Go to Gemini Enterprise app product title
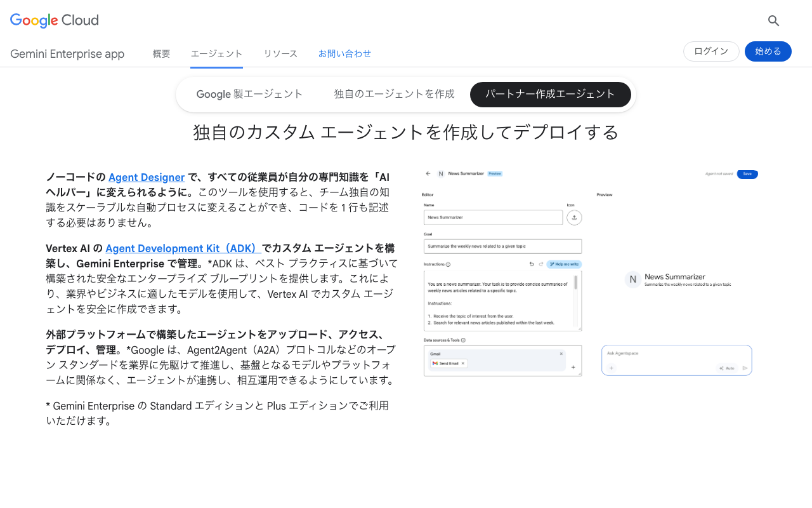 tap(67, 54)
